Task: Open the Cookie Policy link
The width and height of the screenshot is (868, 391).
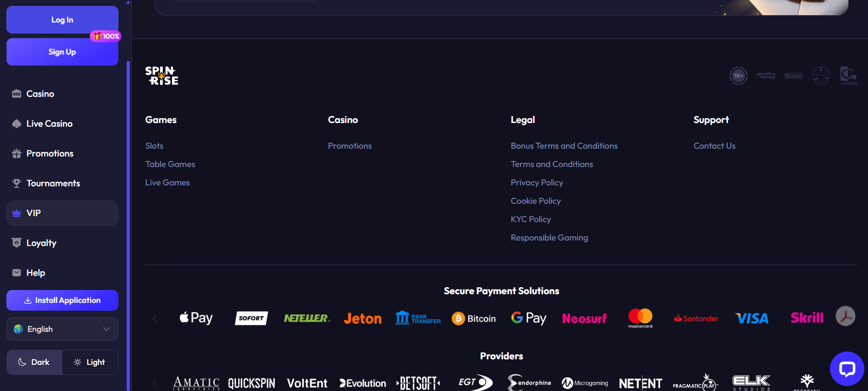Action: [x=536, y=201]
